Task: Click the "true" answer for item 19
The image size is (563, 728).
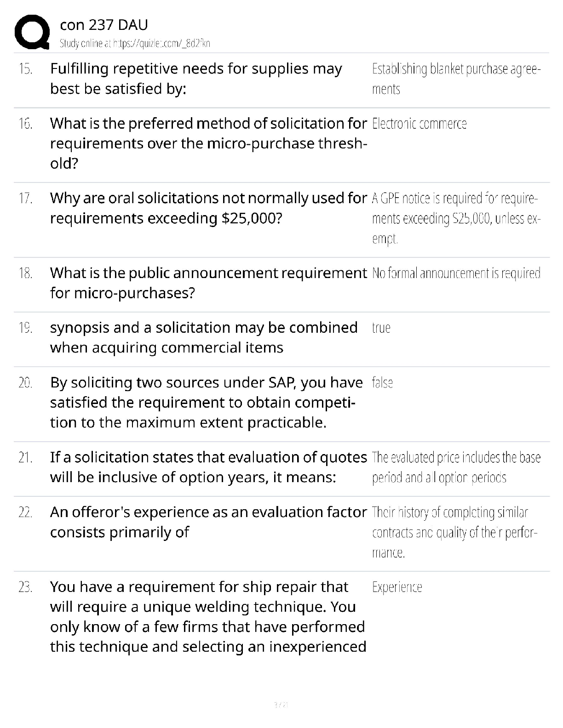Action: (381, 328)
